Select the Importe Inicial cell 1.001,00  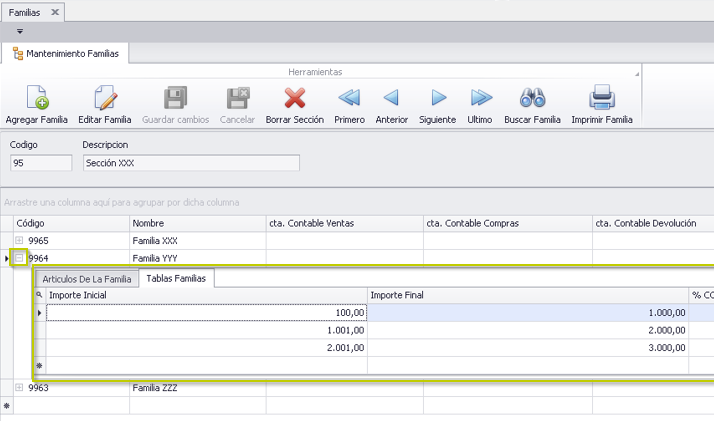207,330
